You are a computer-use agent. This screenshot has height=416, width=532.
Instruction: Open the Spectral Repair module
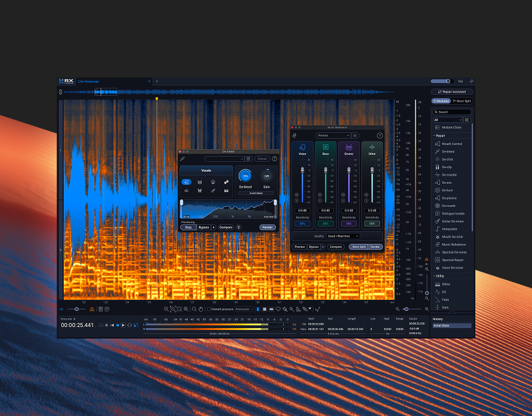click(449, 260)
